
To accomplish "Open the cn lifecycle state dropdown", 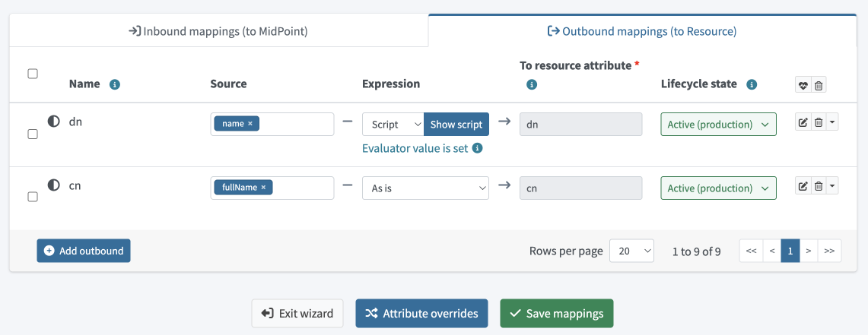I will [x=718, y=188].
